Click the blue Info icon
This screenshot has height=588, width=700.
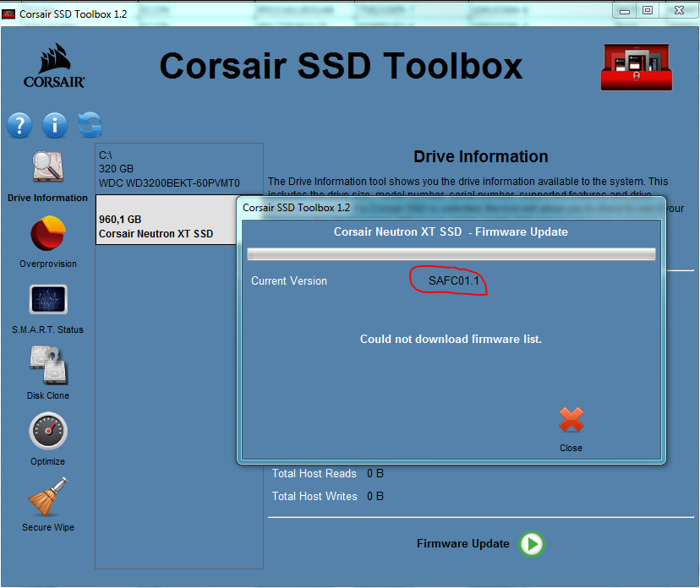pyautogui.click(x=54, y=125)
